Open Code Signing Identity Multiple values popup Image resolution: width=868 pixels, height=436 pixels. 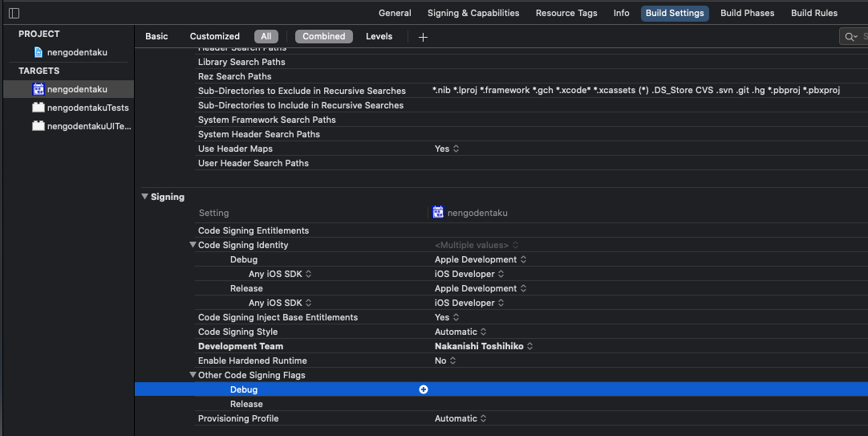(477, 245)
